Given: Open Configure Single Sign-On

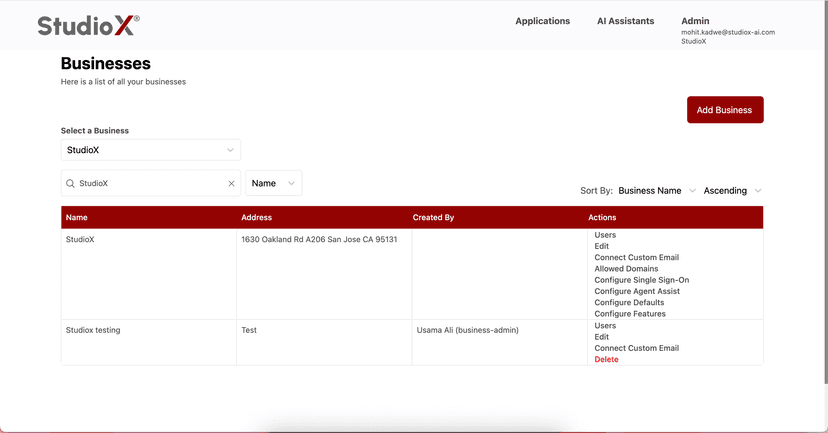Looking at the screenshot, I should [x=642, y=280].
